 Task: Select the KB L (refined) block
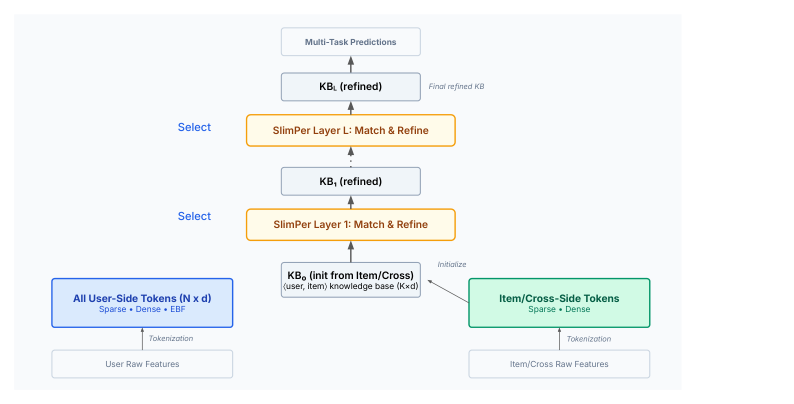click(350, 87)
